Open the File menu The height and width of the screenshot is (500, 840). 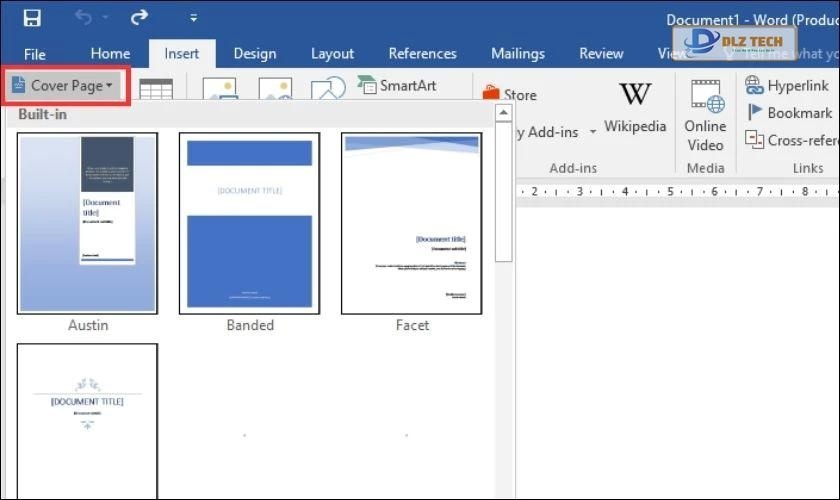coord(35,54)
